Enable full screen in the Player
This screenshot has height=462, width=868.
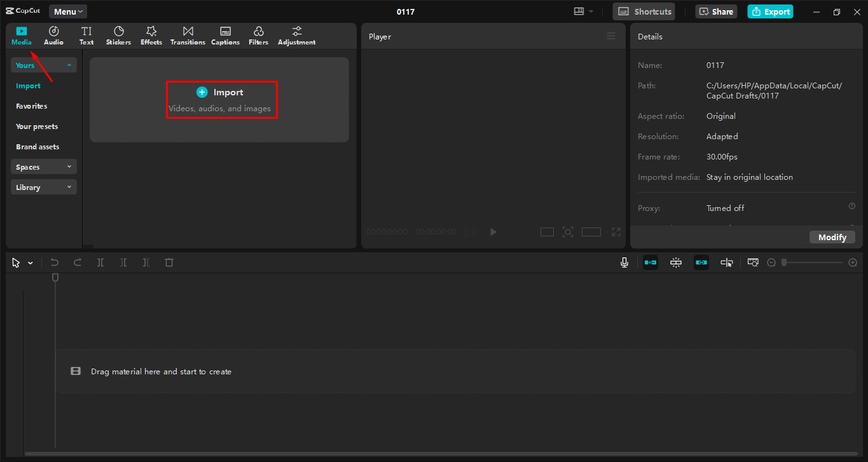tap(616, 231)
